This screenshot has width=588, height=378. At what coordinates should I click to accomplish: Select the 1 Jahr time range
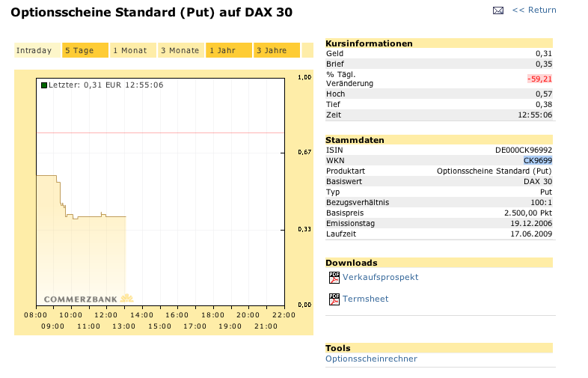227,51
